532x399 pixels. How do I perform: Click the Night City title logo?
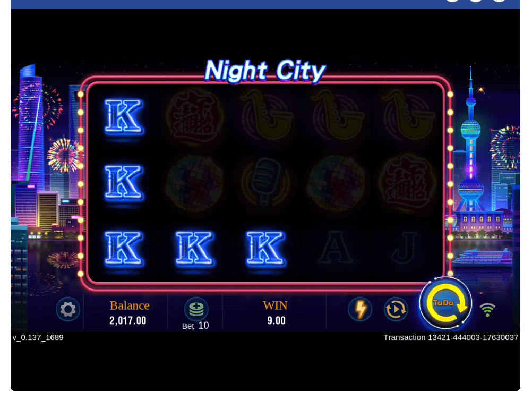pos(265,71)
